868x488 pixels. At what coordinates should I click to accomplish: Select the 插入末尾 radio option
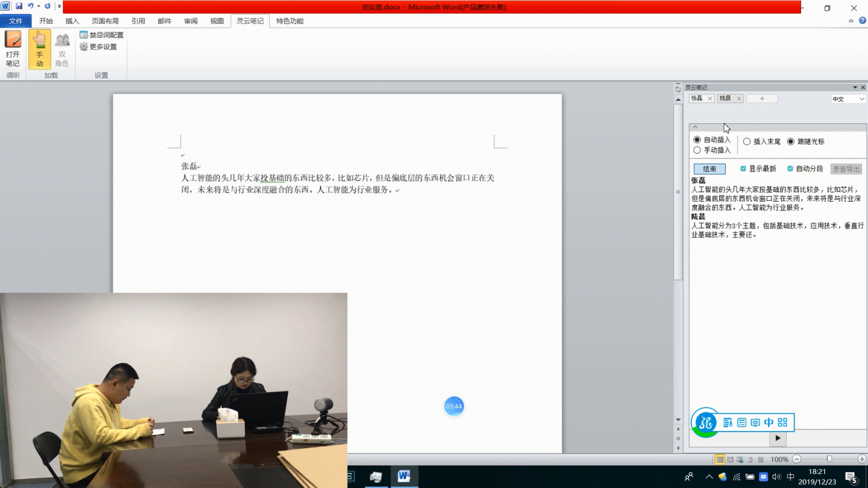point(747,142)
